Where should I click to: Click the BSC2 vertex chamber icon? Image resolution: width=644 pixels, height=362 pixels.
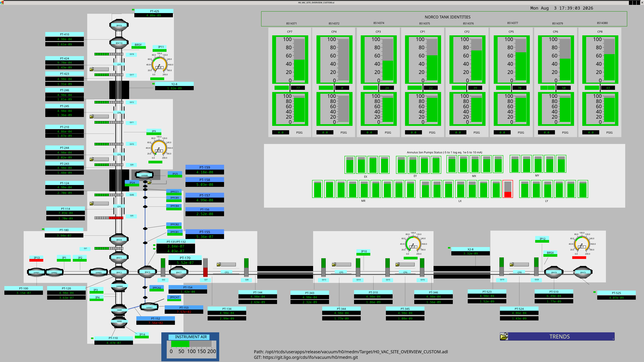pos(119,272)
